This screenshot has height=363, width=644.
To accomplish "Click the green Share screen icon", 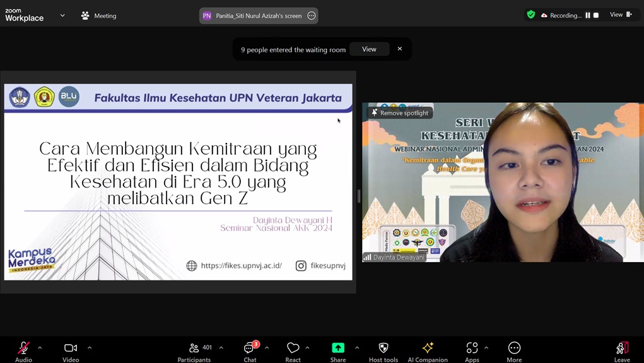I will point(338,348).
